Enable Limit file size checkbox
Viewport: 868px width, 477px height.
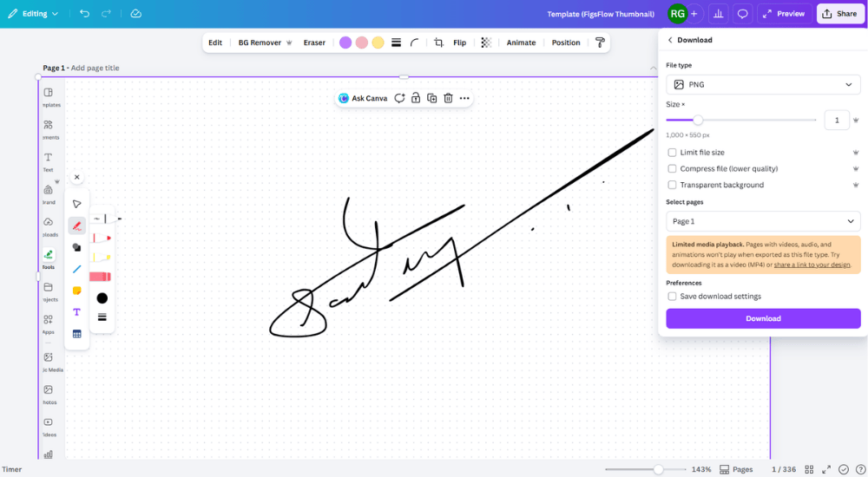pos(672,152)
